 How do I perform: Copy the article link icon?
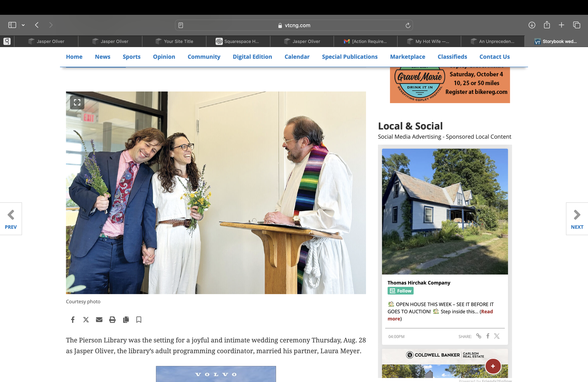click(x=126, y=320)
